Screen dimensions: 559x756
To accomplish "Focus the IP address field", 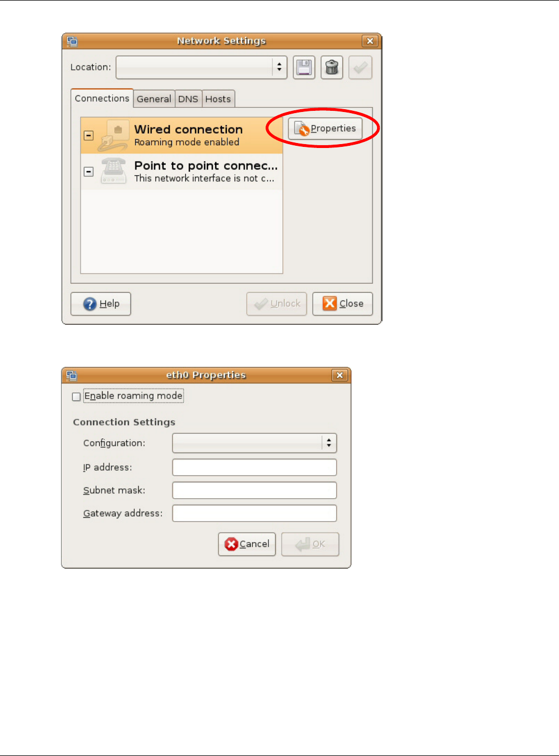I will click(x=255, y=467).
